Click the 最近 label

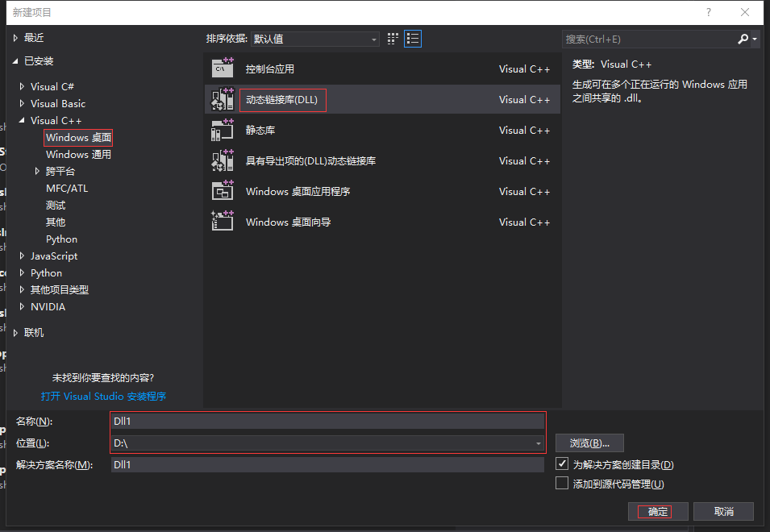tap(34, 38)
